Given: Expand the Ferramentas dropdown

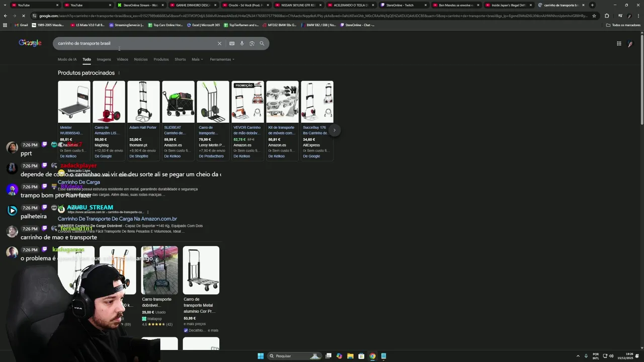Looking at the screenshot, I should coord(222,59).
